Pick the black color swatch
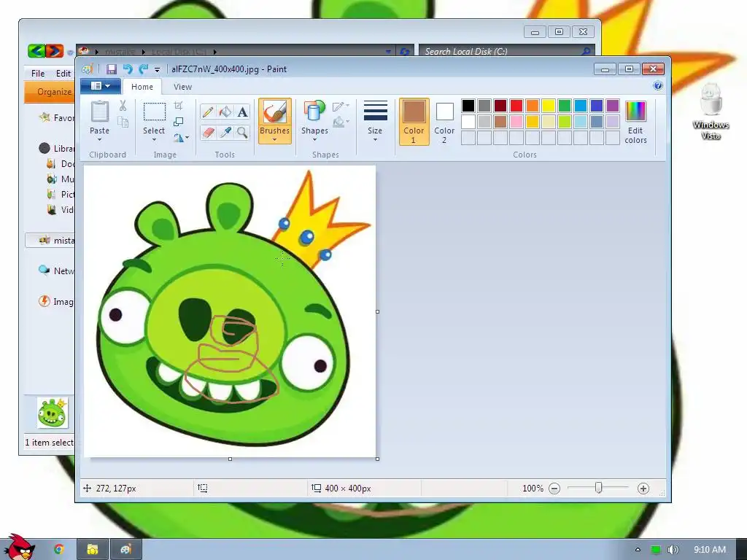Screen dimensions: 747x560 pyautogui.click(x=468, y=105)
